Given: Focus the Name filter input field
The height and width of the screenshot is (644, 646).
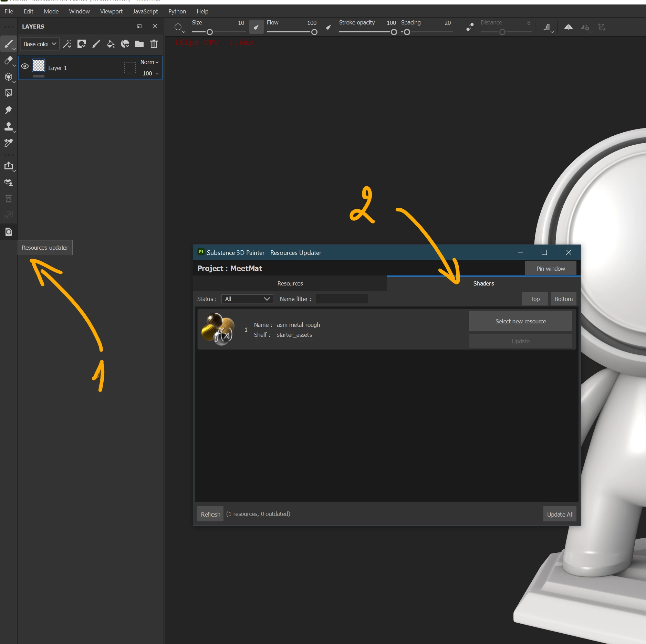Looking at the screenshot, I should (x=342, y=299).
